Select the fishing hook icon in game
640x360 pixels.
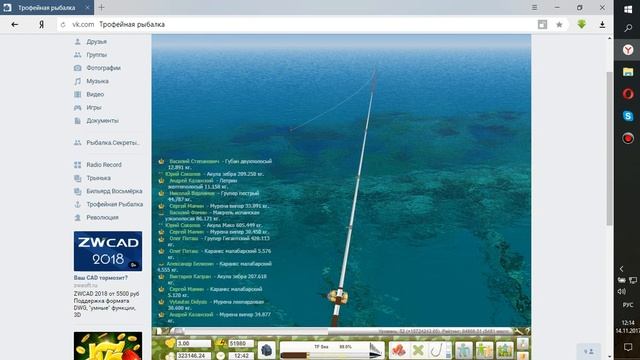[436, 350]
